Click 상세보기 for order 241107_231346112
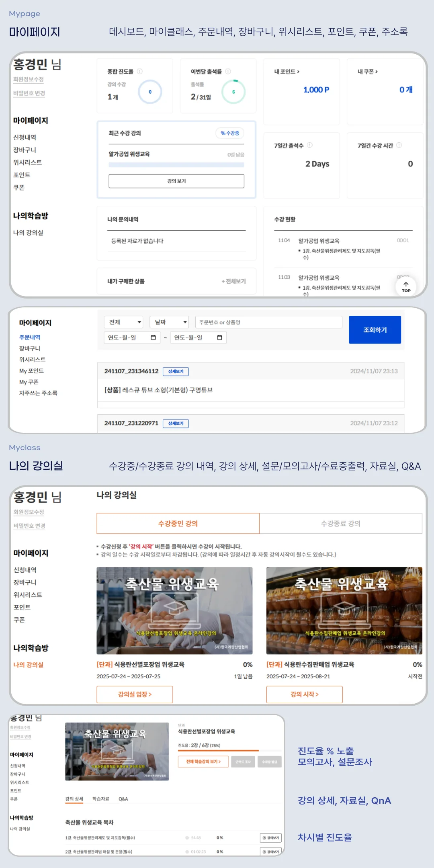 (176, 371)
